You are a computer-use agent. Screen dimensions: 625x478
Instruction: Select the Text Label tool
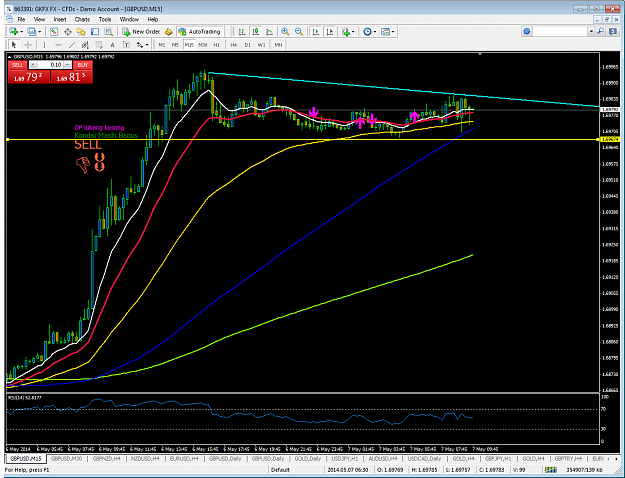click(126, 45)
